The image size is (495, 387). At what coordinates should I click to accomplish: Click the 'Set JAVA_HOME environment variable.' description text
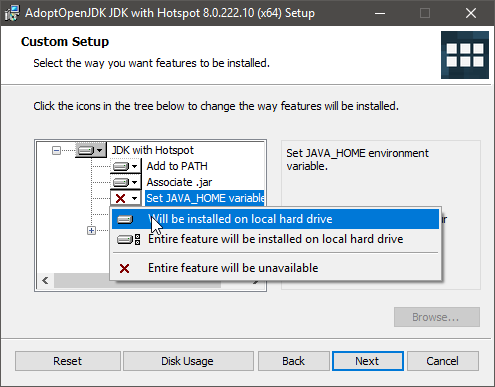357,160
